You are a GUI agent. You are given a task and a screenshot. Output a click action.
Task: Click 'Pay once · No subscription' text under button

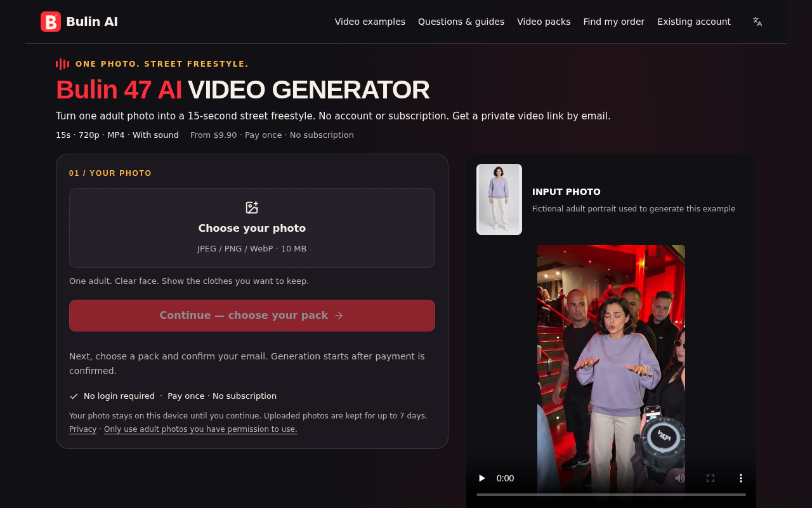point(222,396)
